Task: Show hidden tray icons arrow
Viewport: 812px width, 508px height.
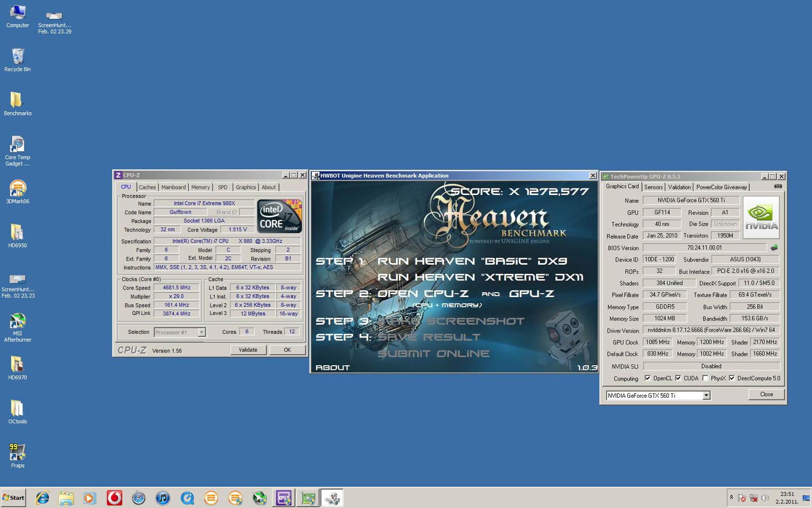Action: [x=731, y=497]
